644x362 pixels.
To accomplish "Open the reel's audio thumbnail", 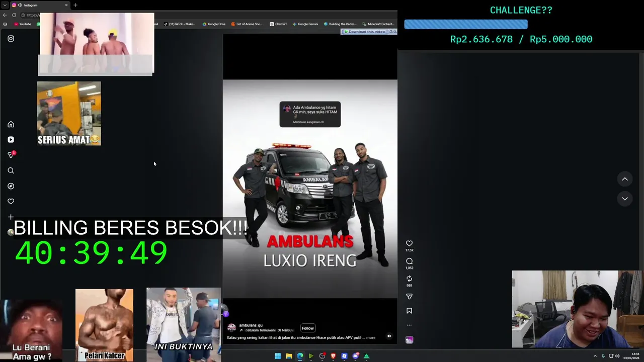I will 409,340.
